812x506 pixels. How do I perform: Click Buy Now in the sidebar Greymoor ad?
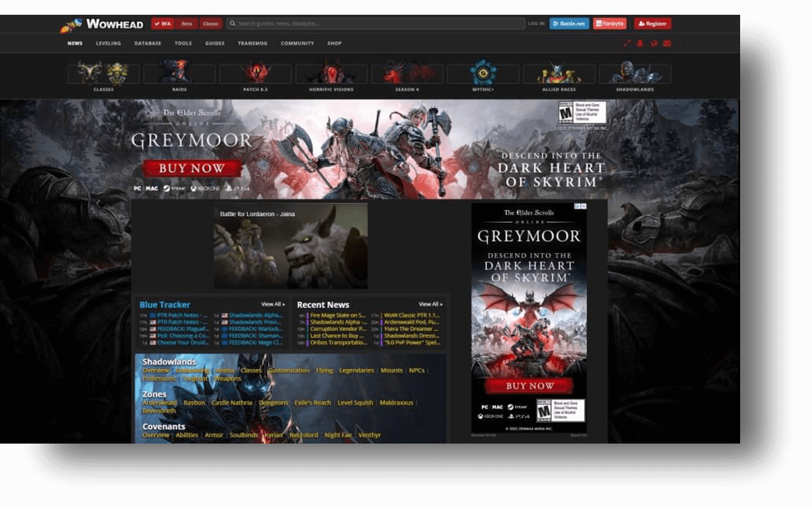[529, 386]
